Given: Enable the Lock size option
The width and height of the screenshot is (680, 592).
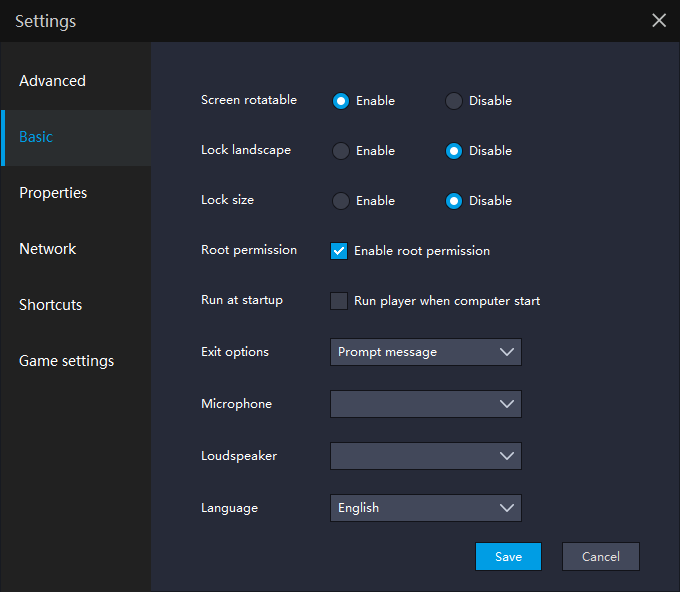Looking at the screenshot, I should [x=341, y=201].
